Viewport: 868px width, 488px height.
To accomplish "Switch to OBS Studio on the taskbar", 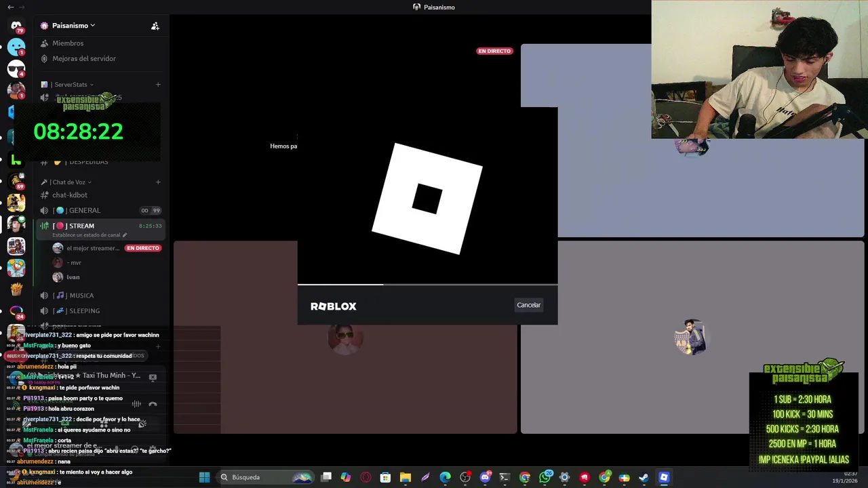I will pyautogui.click(x=465, y=477).
